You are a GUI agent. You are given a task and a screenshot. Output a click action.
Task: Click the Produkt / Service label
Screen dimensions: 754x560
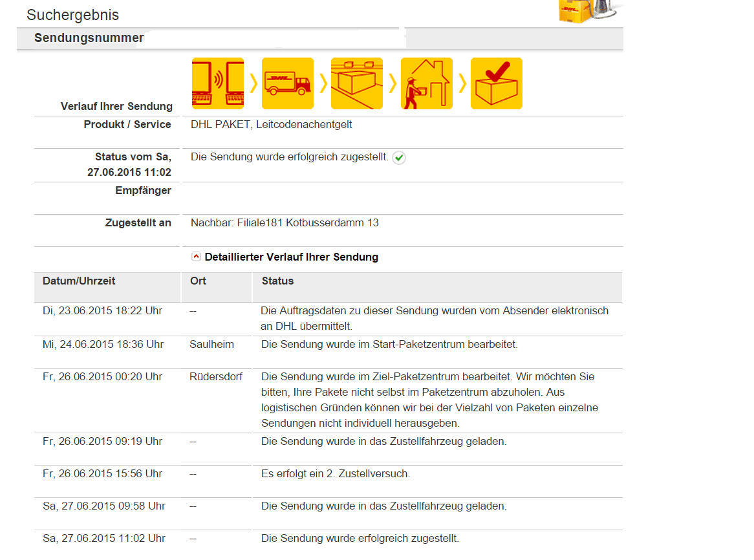127,125
